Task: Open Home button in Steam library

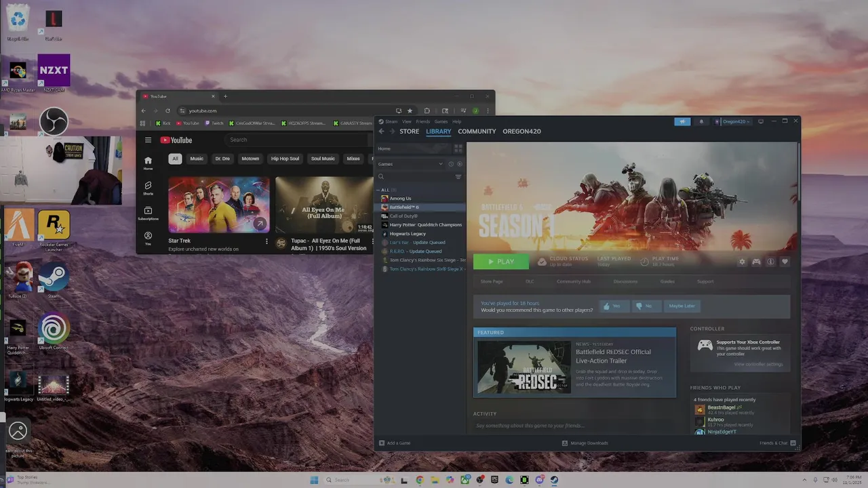Action: (x=414, y=148)
